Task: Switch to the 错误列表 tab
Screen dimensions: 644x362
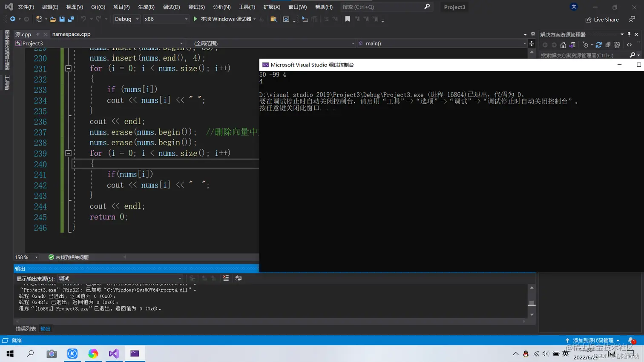Action: click(x=26, y=329)
